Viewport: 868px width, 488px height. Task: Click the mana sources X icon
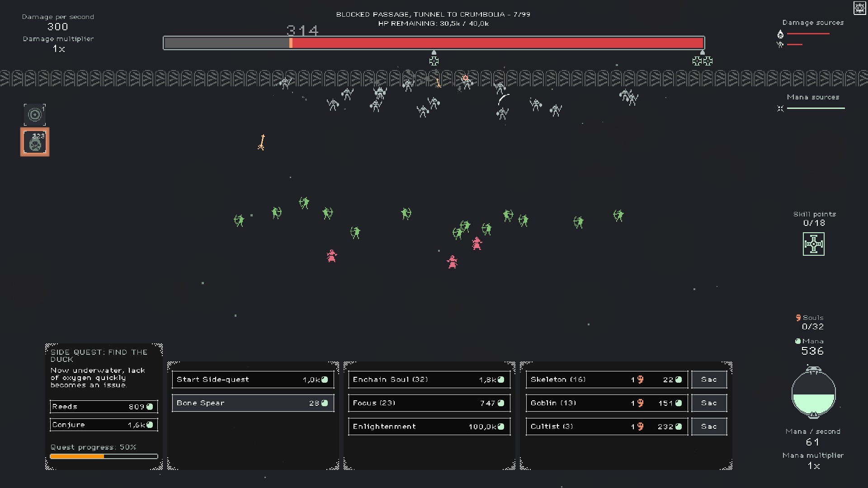coord(780,108)
